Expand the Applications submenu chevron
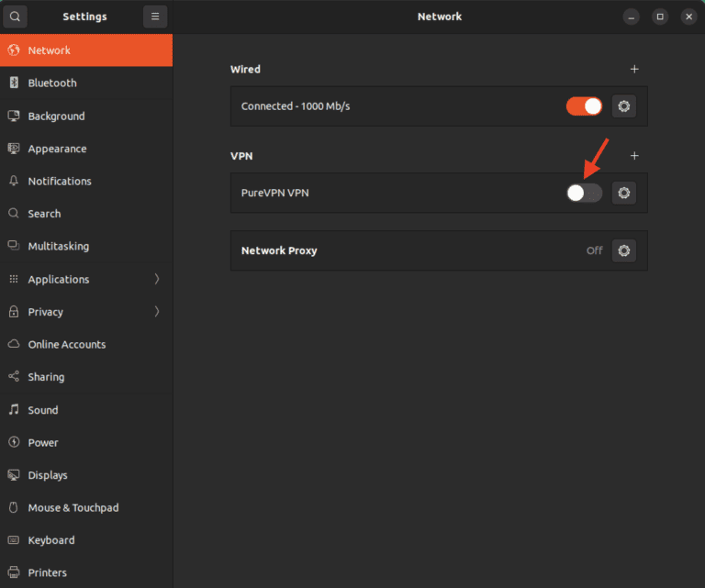The width and height of the screenshot is (705, 588). click(157, 279)
